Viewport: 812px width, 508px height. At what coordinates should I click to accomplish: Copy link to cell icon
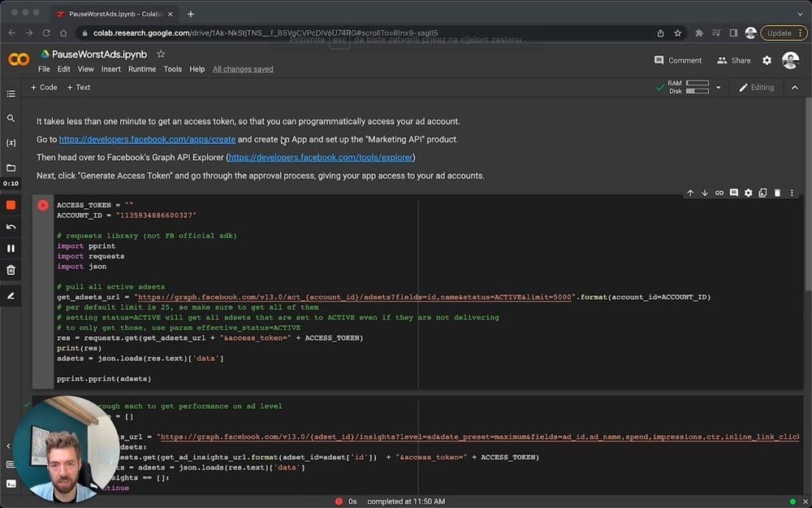pyautogui.click(x=719, y=193)
